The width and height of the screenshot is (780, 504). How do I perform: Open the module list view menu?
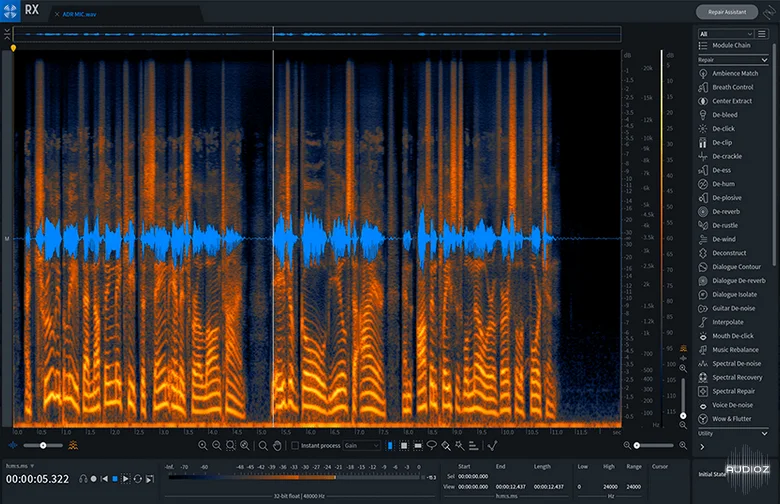point(762,34)
